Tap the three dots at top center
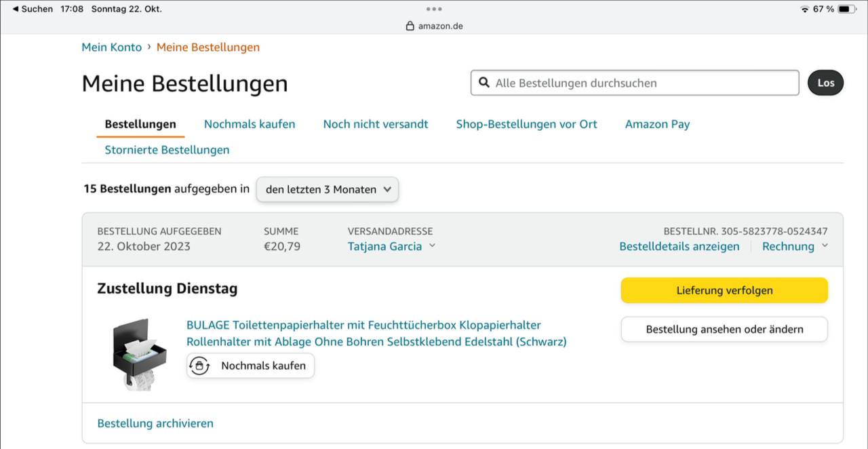 coord(434,9)
